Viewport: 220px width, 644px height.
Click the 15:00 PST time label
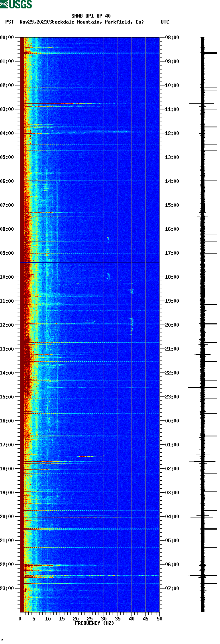[7, 397]
